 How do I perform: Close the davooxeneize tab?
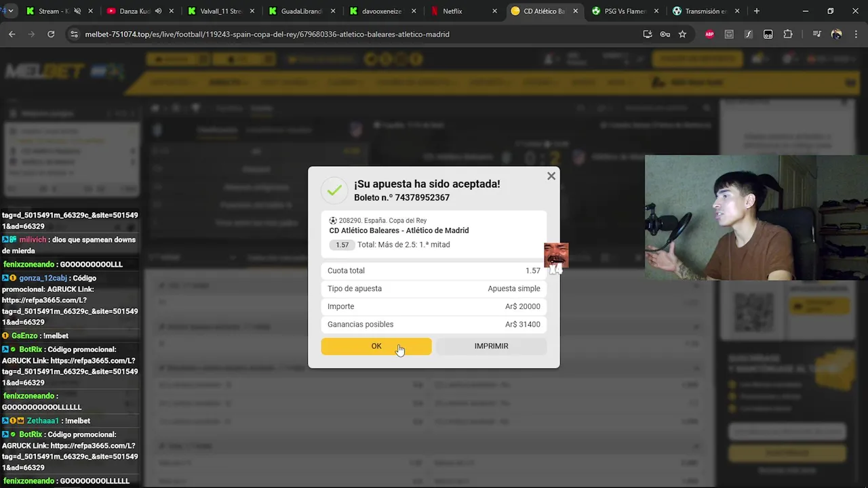(x=414, y=11)
